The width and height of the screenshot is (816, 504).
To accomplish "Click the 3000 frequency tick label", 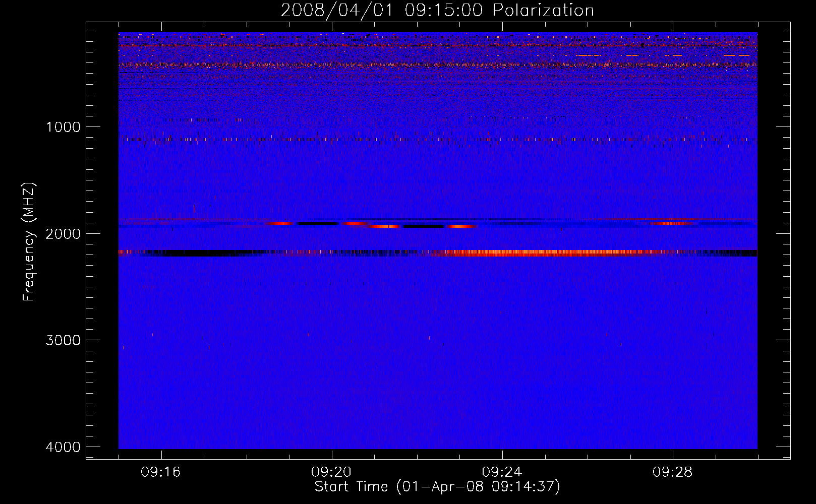I will point(63,340).
